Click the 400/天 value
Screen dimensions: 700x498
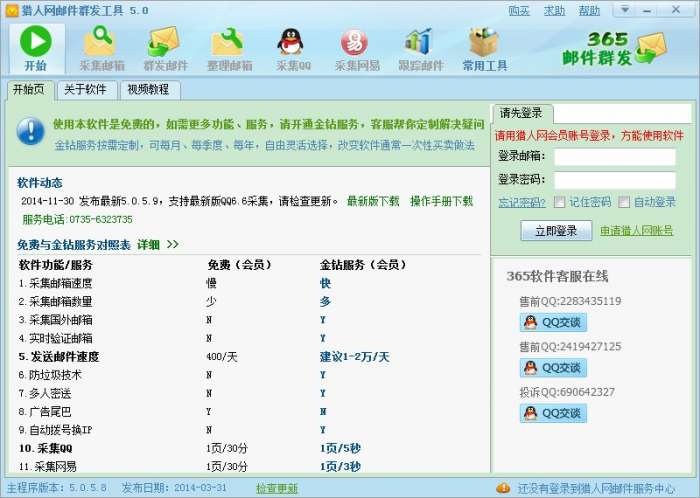pyautogui.click(x=222, y=357)
